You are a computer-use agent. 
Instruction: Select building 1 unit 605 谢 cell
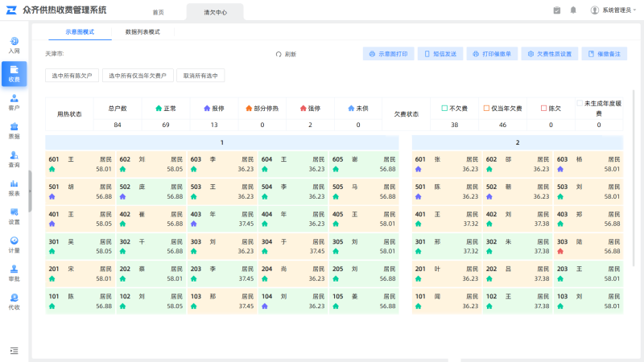[364, 164]
